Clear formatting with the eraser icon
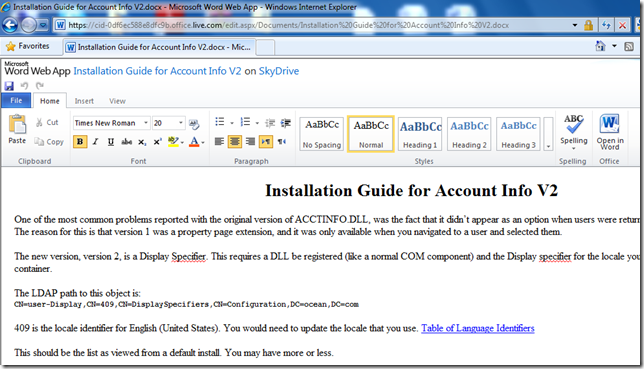Viewport: 644px width, 369px height. tap(194, 123)
